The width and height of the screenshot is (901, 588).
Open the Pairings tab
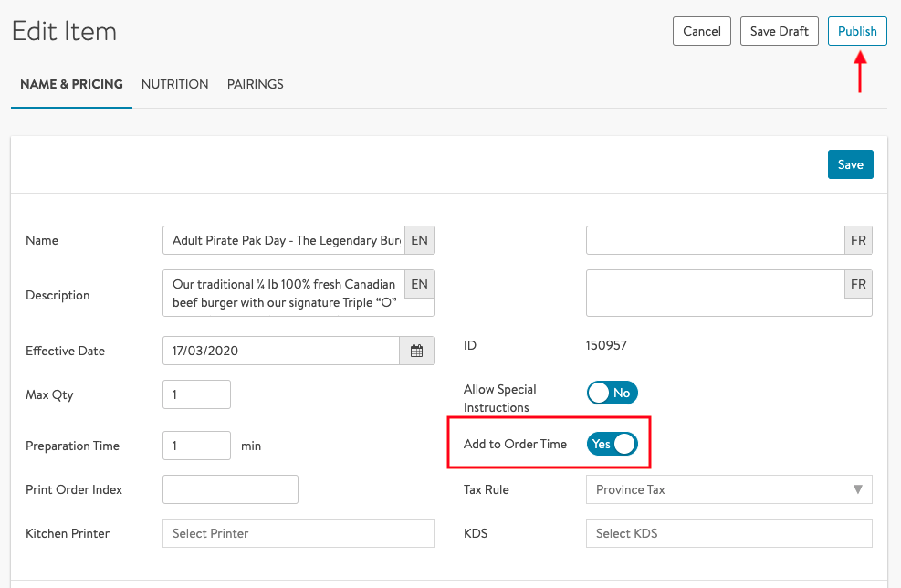pos(255,84)
